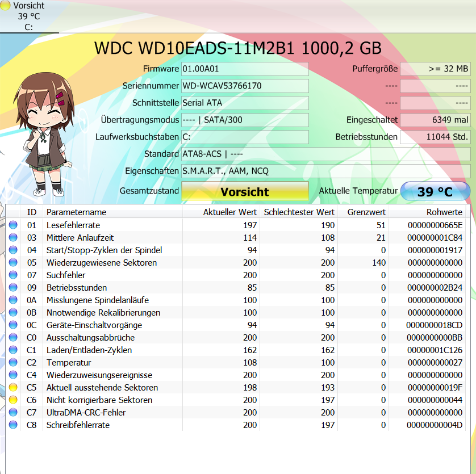Image resolution: width=476 pixels, height=474 pixels.
Task: Click the Schlechtester Wert column header
Action: (299, 212)
